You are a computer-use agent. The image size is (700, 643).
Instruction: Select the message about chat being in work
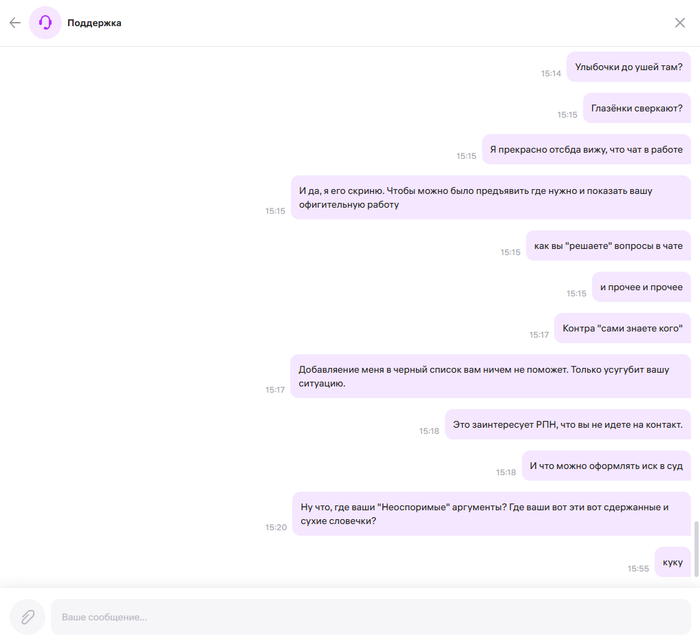pyautogui.click(x=586, y=149)
